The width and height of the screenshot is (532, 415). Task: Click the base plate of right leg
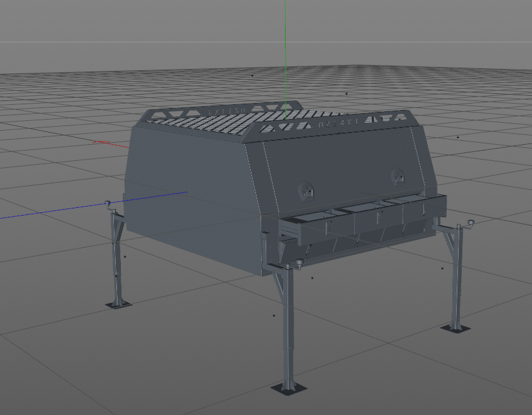(455, 329)
